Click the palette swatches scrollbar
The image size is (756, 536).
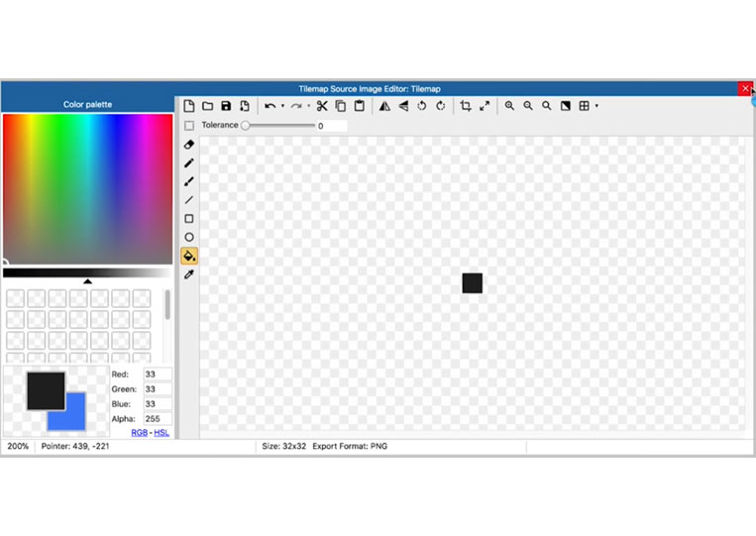pyautogui.click(x=167, y=304)
